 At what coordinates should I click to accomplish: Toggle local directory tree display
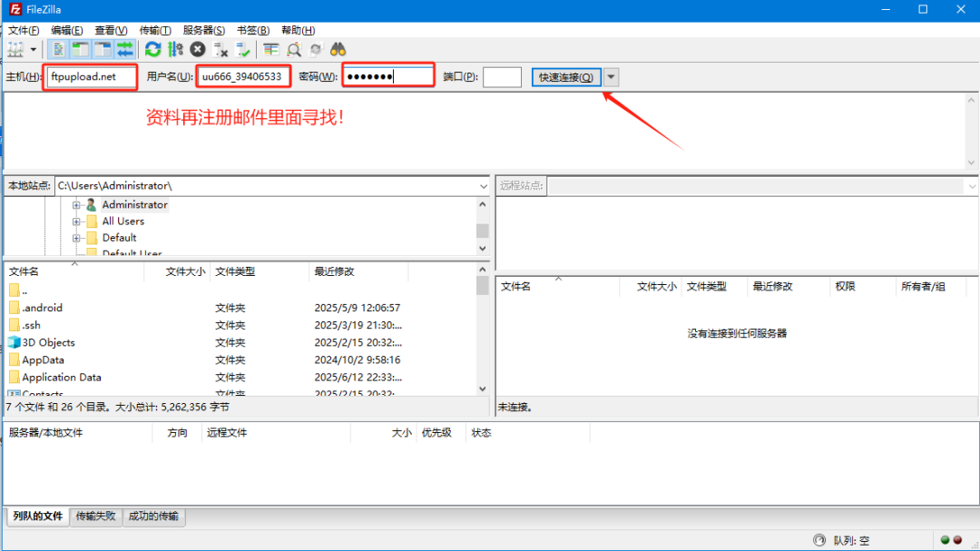[80, 49]
